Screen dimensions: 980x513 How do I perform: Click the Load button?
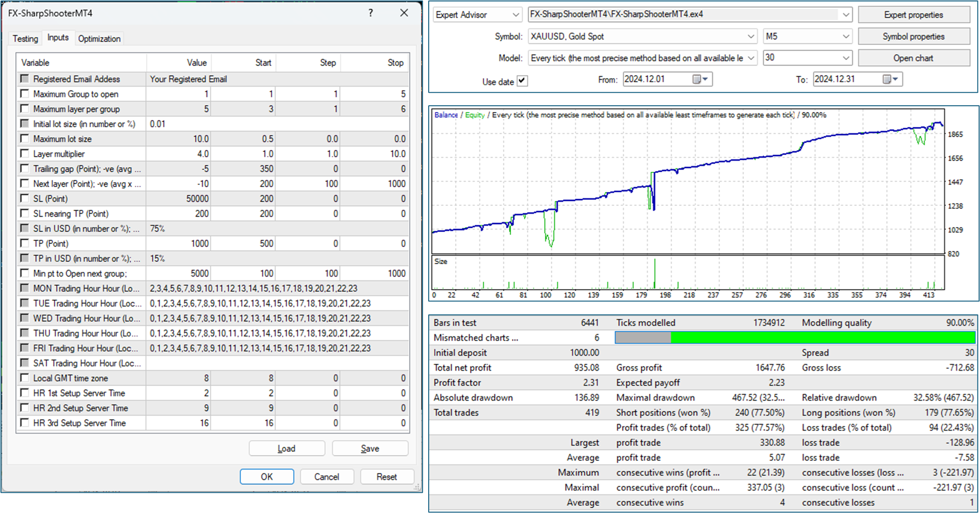click(x=286, y=448)
